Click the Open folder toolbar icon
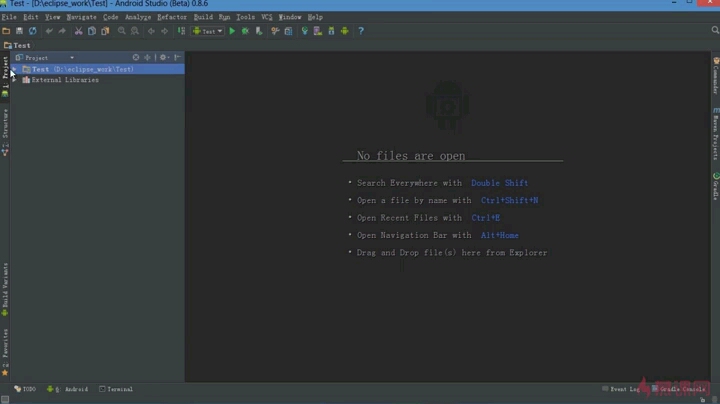720x404 pixels. pos(6,31)
